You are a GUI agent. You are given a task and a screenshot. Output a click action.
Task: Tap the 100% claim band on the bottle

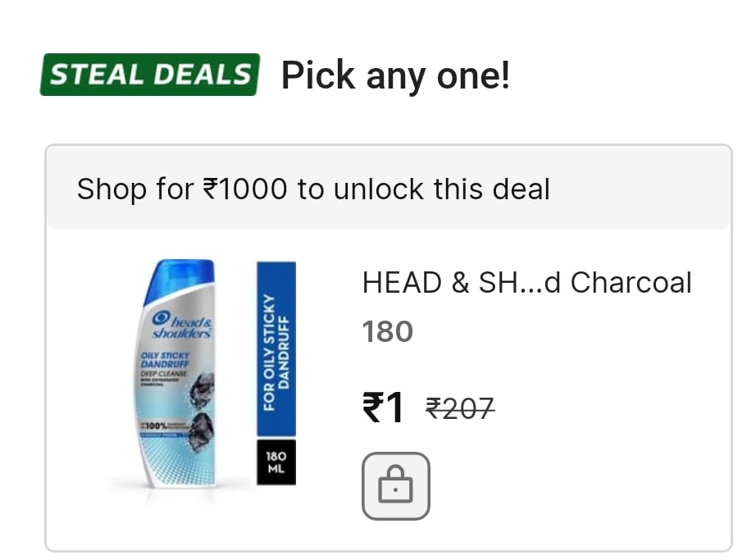[162, 426]
